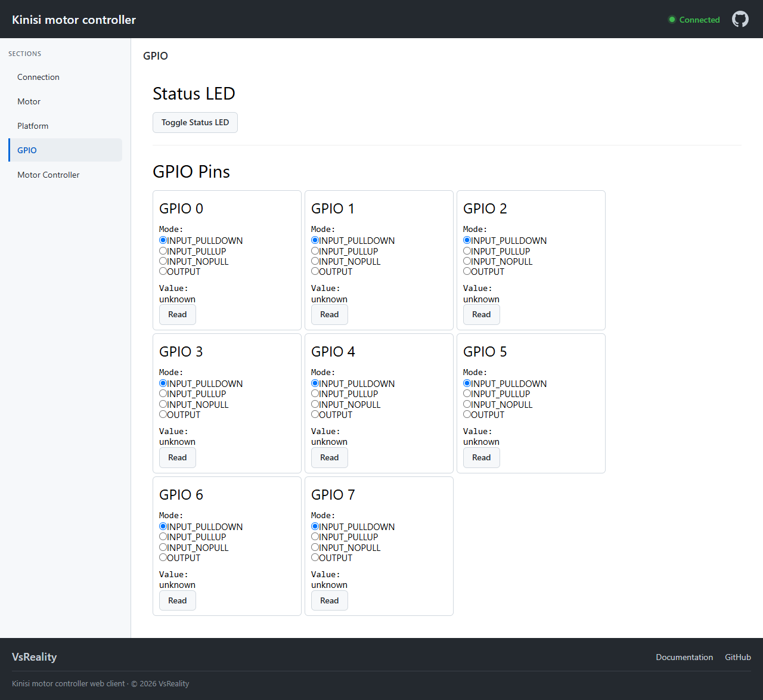Image resolution: width=763 pixels, height=700 pixels.
Task: Click the GPIO 3 card title
Action: [x=181, y=352]
